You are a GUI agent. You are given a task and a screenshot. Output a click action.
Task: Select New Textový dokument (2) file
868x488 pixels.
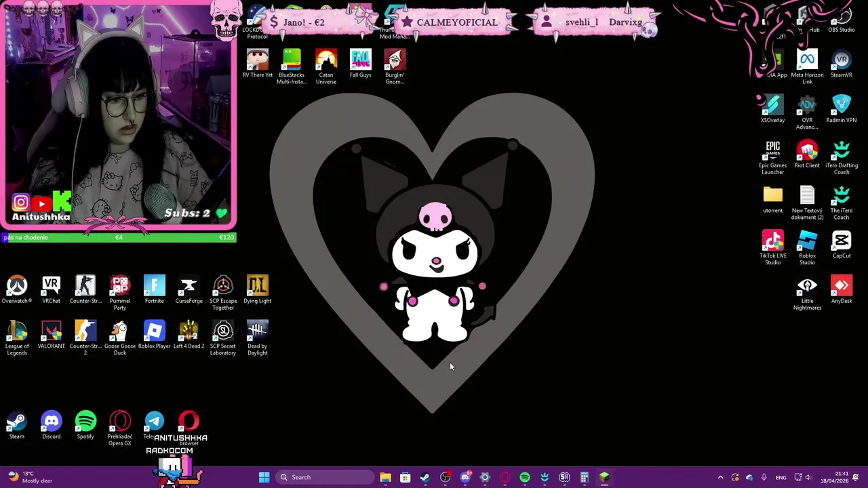click(x=807, y=203)
